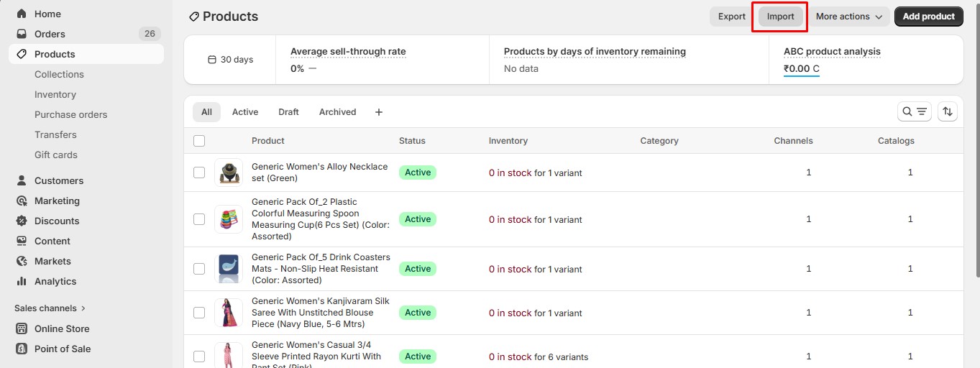Toggle the select all products checkbox
980x368 pixels.
[199, 141]
